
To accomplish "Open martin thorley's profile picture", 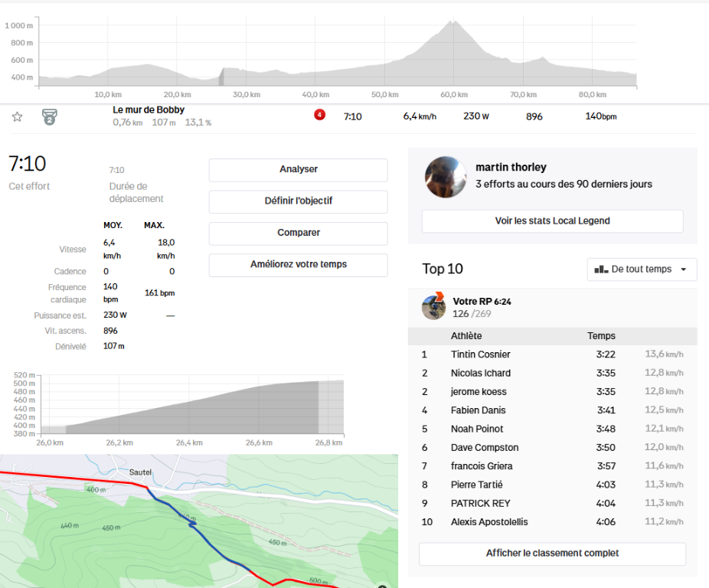I will click(446, 177).
